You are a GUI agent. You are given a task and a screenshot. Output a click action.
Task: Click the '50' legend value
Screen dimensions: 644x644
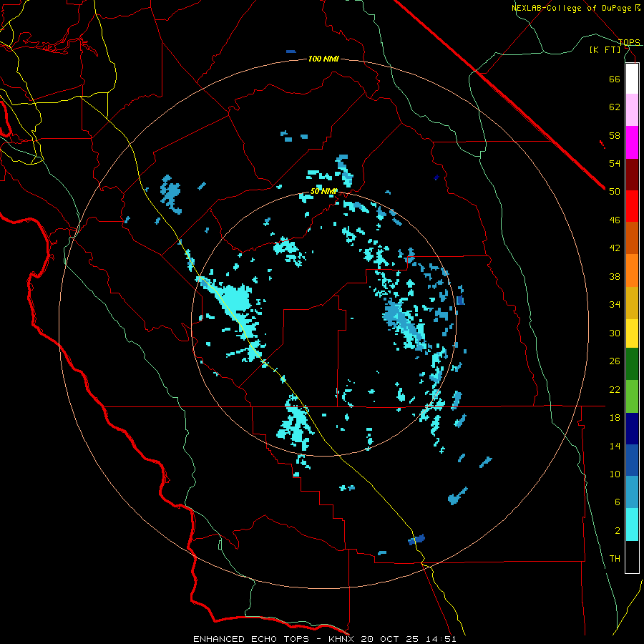pyautogui.click(x=615, y=192)
